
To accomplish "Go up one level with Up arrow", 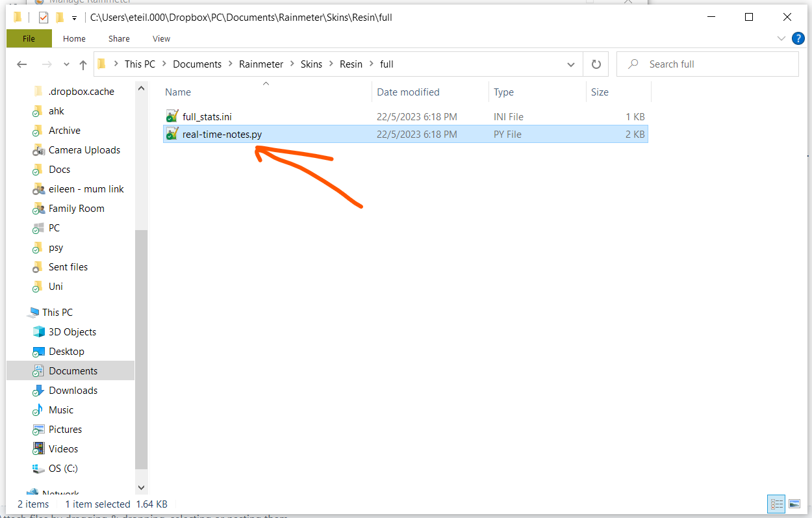I will [83, 64].
